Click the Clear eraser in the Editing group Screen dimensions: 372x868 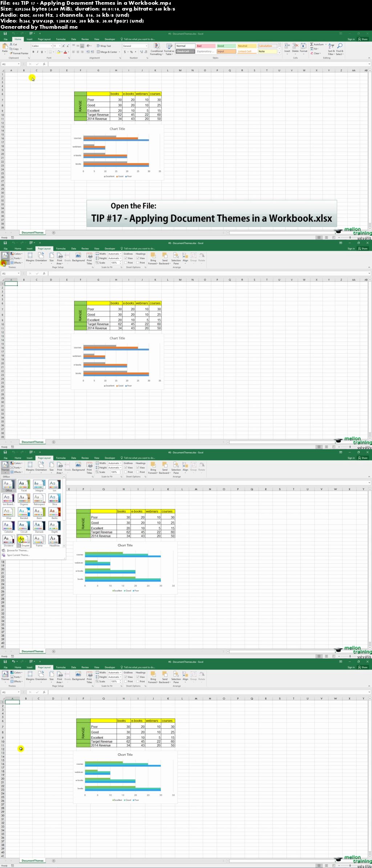(316, 53)
